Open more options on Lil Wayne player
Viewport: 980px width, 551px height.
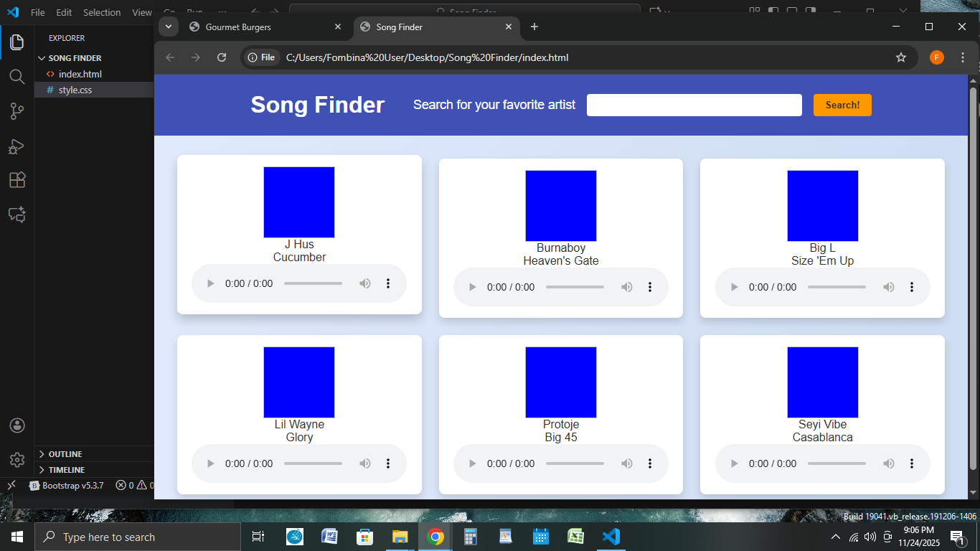388,463
